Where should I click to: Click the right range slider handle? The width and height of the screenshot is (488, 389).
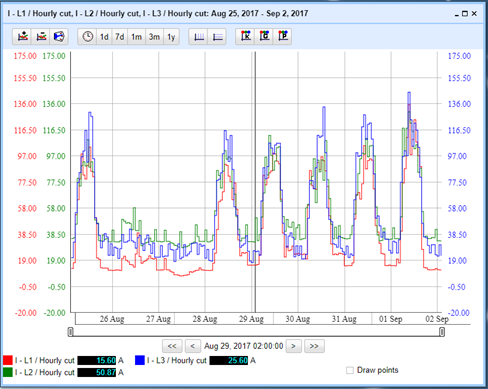pyautogui.click(x=442, y=332)
